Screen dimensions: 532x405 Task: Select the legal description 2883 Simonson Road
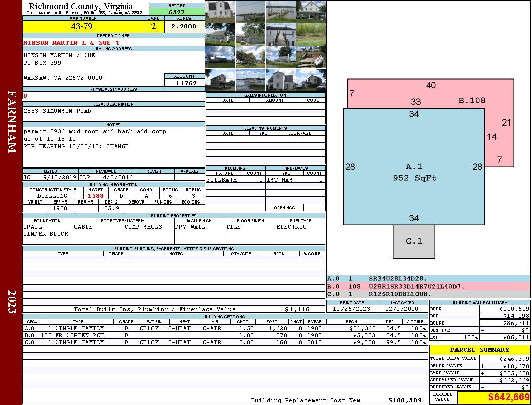[x=58, y=111]
